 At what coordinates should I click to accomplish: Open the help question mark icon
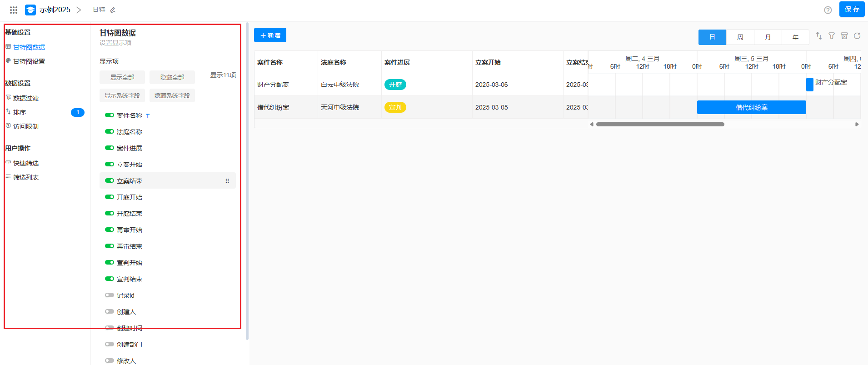click(828, 10)
